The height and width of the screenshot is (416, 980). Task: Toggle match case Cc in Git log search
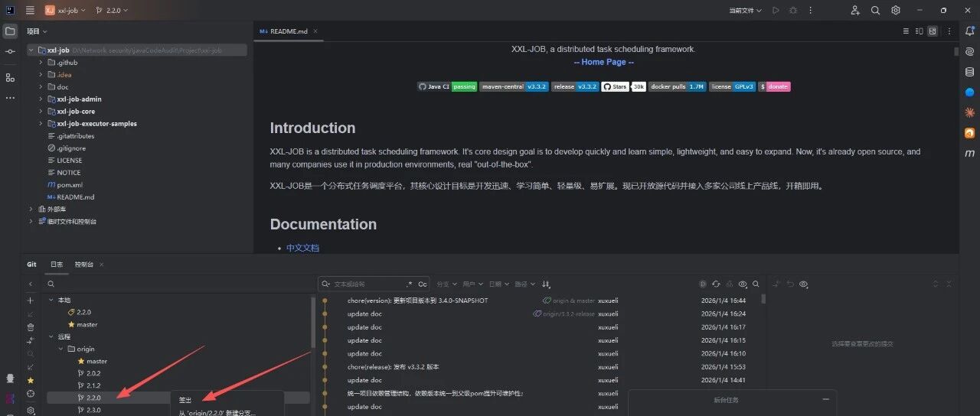[422, 284]
